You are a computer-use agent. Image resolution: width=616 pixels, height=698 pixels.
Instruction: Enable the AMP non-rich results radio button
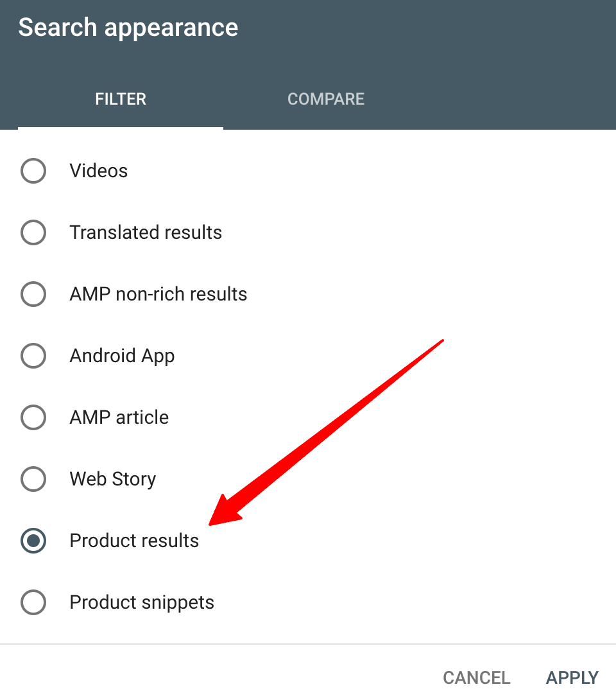click(x=33, y=294)
